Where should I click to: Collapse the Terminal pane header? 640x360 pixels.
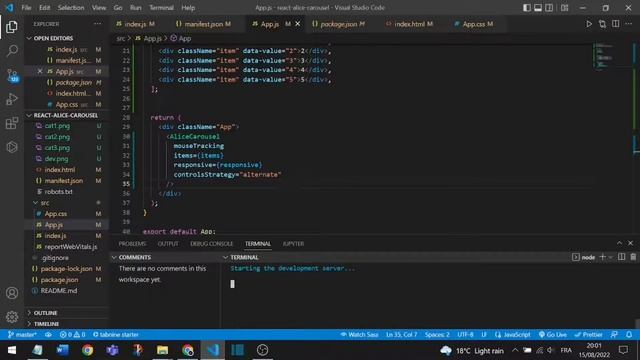click(244, 257)
